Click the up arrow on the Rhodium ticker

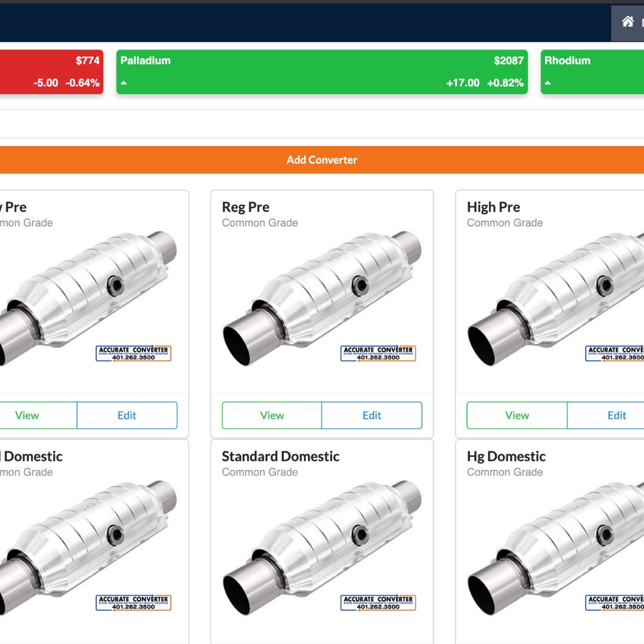pyautogui.click(x=547, y=83)
